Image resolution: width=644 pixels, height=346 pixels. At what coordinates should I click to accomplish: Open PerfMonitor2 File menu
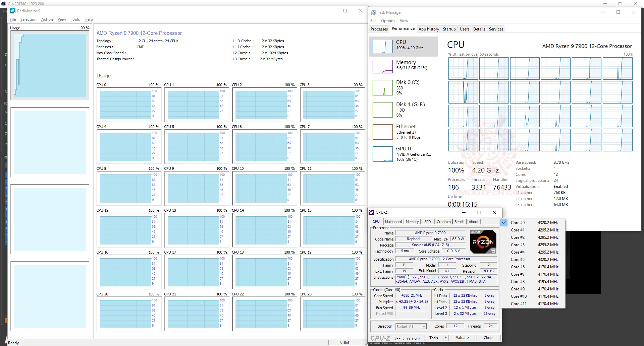13,19
